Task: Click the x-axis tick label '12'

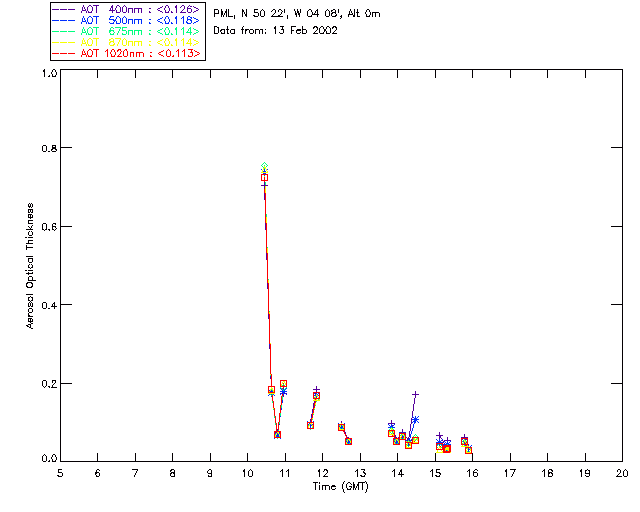Action: (x=322, y=474)
